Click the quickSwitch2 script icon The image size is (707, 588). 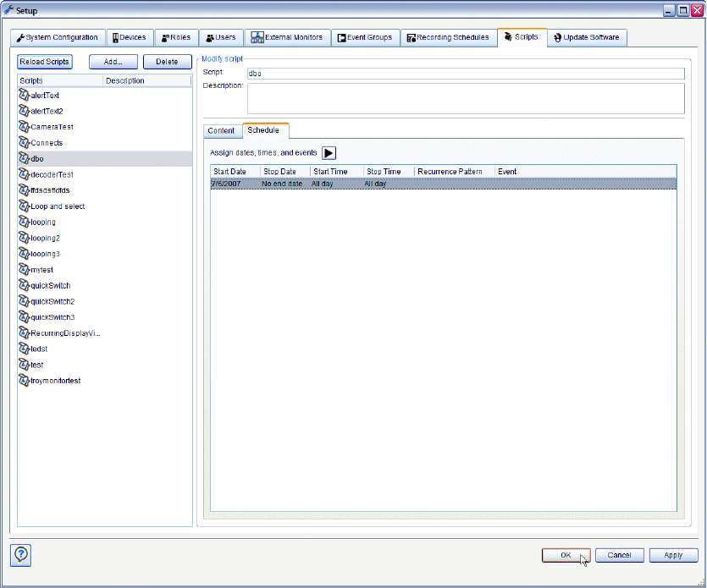(x=24, y=301)
